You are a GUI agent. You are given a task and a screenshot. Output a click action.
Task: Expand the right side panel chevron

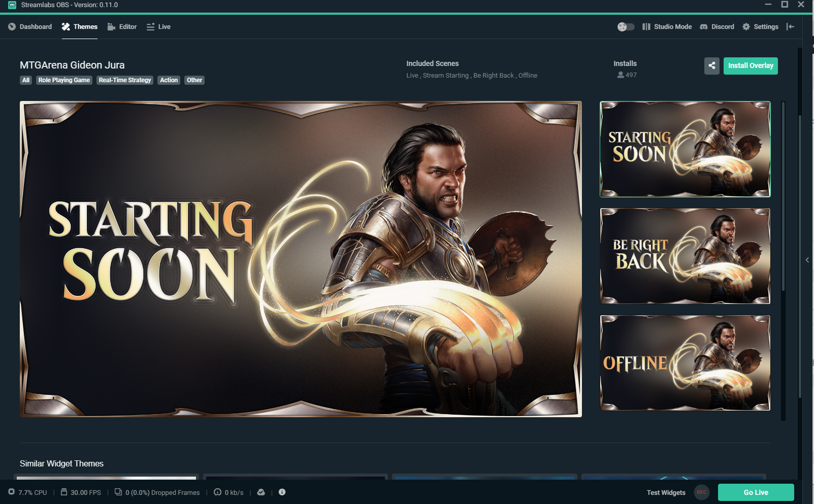pos(807,260)
